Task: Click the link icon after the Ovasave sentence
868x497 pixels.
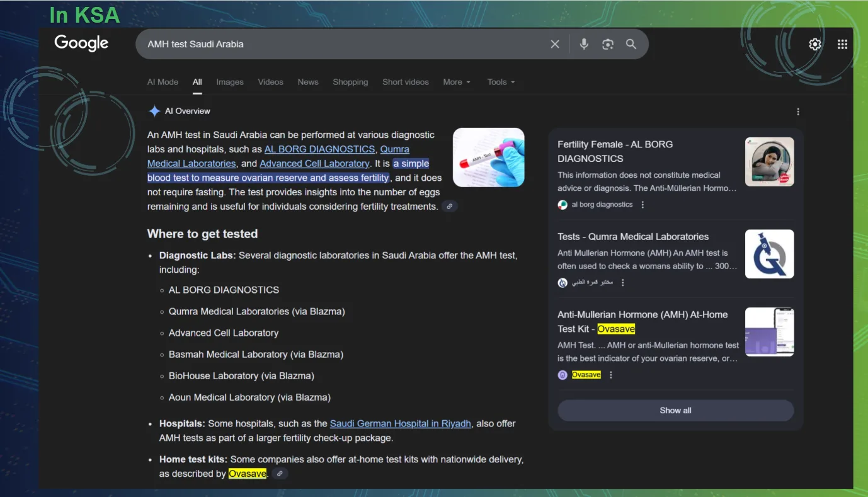Action: pos(280,474)
